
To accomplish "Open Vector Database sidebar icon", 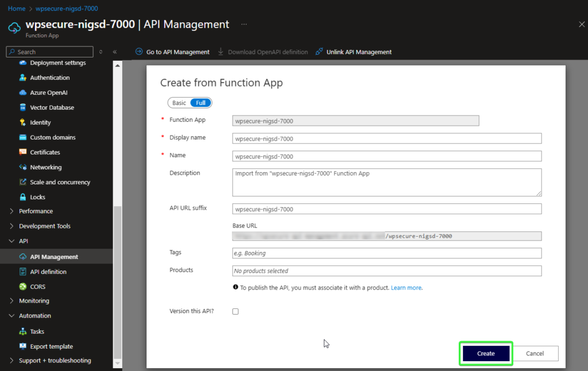I will tap(23, 107).
